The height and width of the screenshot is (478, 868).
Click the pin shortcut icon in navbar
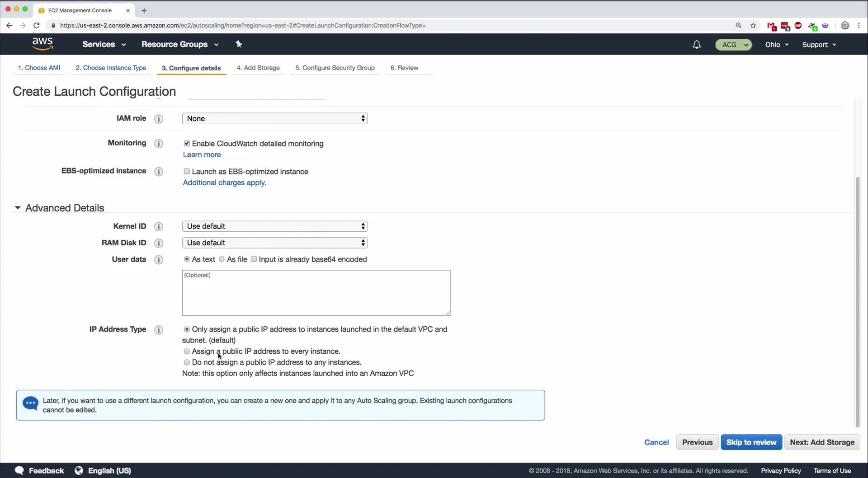[x=239, y=44]
